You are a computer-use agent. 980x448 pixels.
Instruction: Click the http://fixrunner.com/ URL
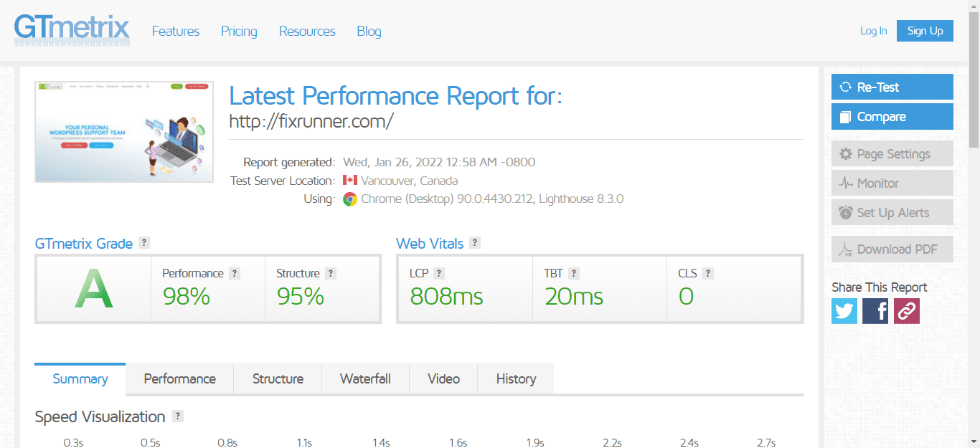311,121
